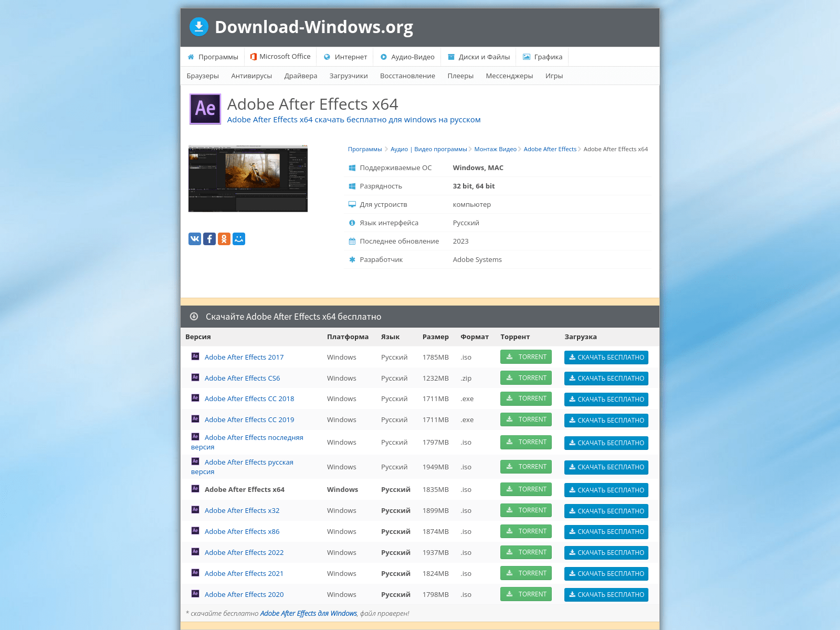Open the Программы menu tab
The image size is (840, 630).
click(213, 57)
